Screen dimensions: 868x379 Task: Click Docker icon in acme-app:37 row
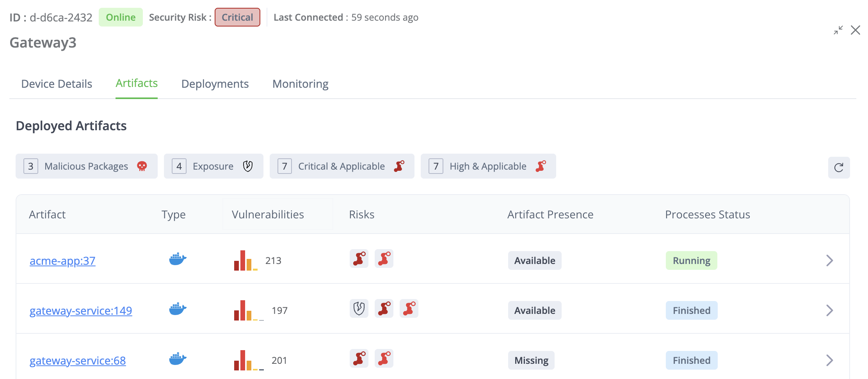tap(178, 259)
